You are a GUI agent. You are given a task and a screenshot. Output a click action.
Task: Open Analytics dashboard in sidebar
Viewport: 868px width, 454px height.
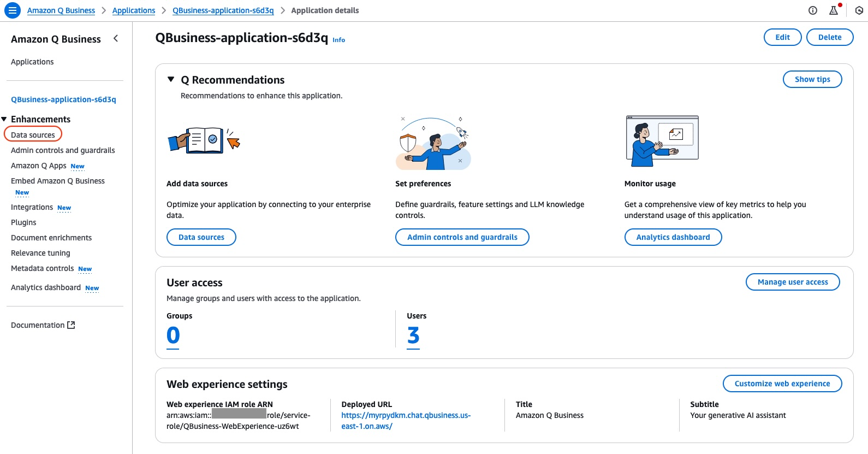click(x=46, y=287)
